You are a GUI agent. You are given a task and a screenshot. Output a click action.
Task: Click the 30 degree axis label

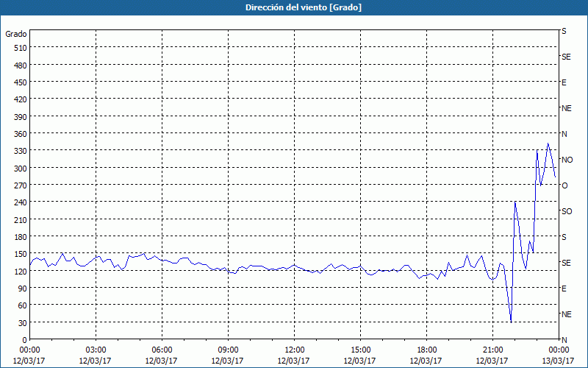tap(23, 323)
